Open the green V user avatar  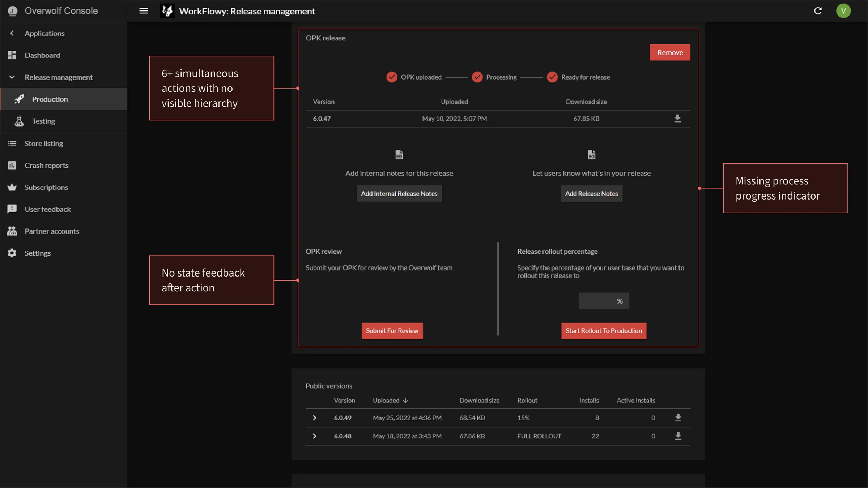tap(843, 11)
